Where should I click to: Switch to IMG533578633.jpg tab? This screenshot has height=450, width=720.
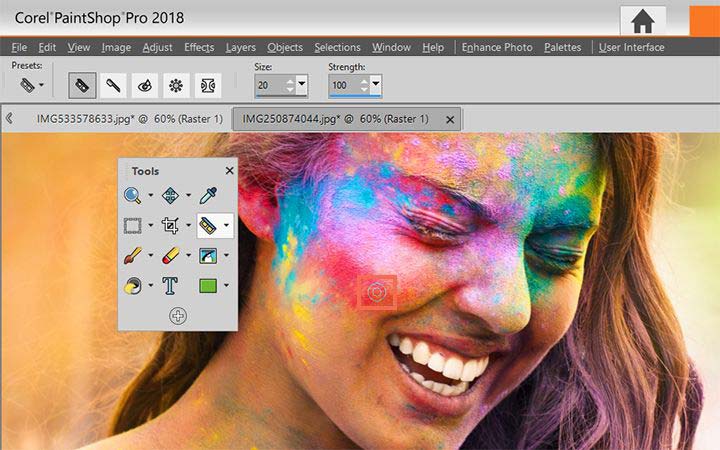pyautogui.click(x=129, y=119)
